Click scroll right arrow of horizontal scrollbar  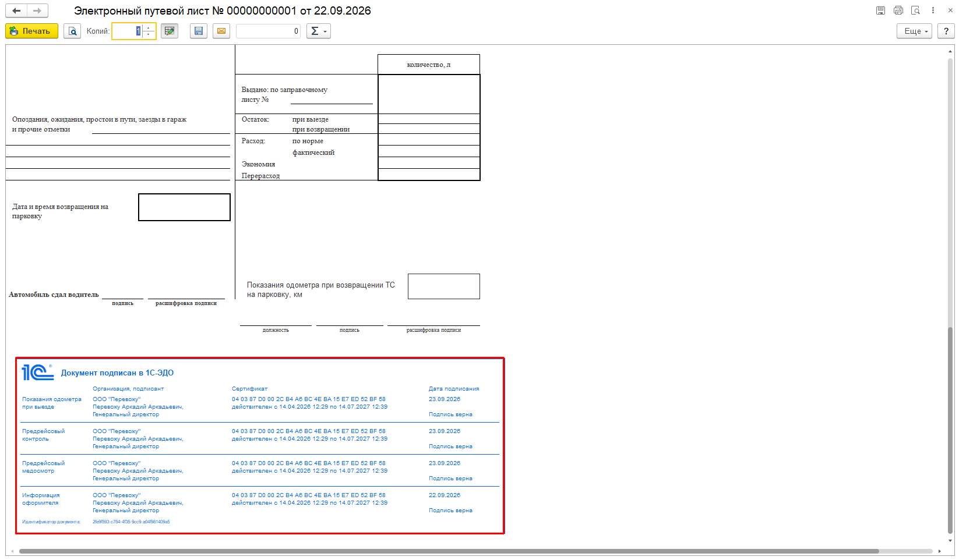pos(939,551)
